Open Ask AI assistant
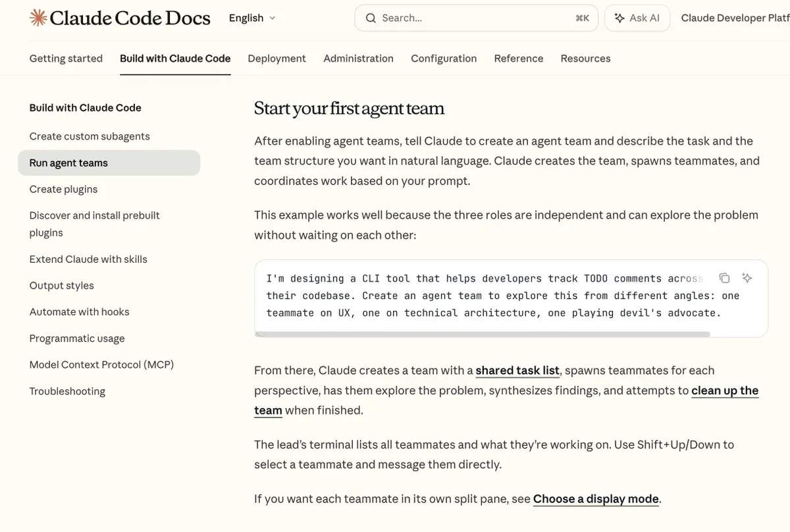 (x=637, y=18)
